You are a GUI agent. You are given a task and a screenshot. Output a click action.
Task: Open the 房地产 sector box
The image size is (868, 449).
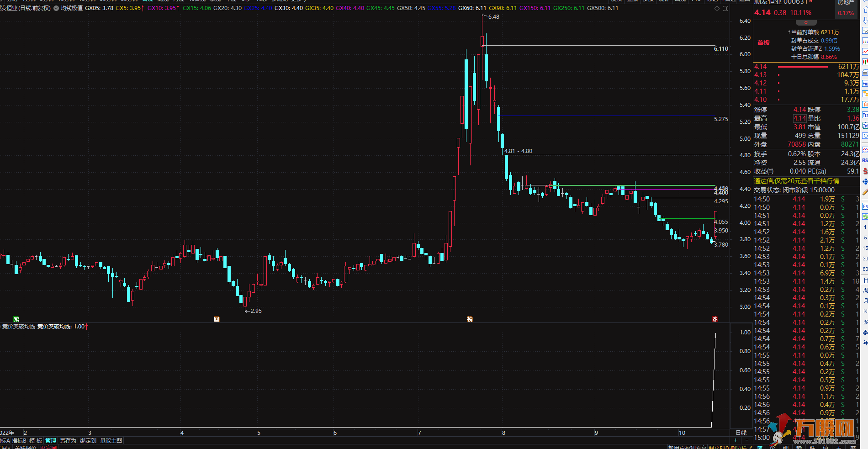[846, 9]
